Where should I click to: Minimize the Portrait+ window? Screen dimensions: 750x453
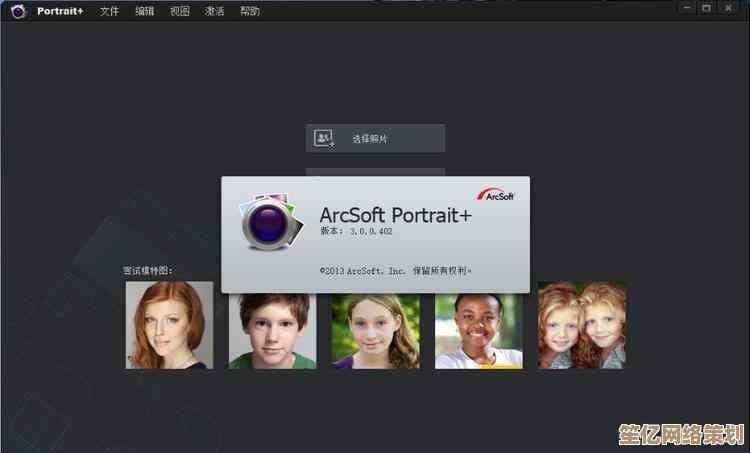(686, 8)
